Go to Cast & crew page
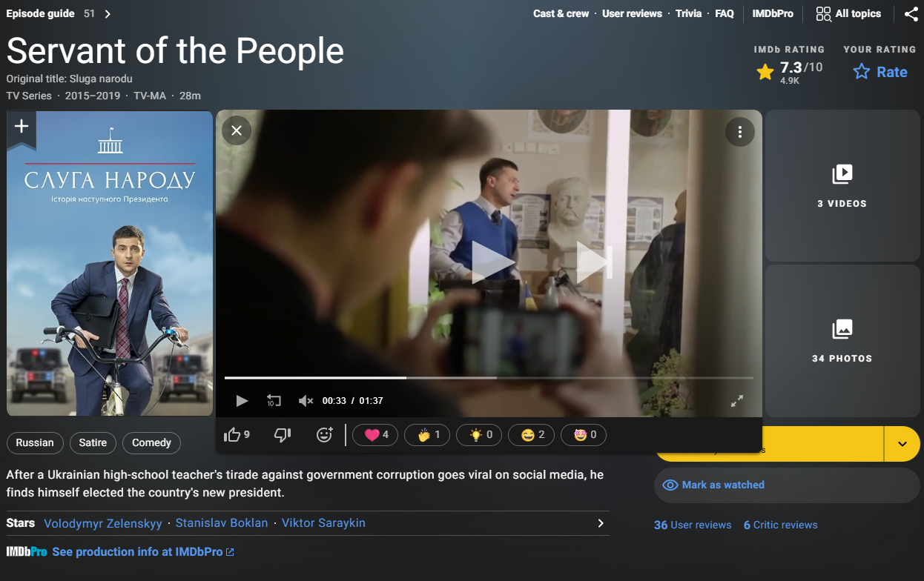Viewport: 924px width, 581px height. [561, 13]
